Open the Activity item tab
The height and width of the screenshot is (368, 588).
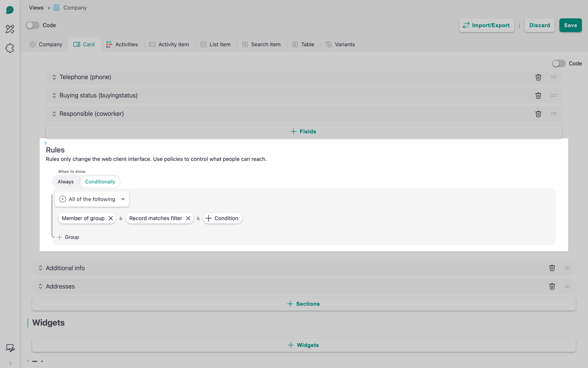click(x=169, y=44)
